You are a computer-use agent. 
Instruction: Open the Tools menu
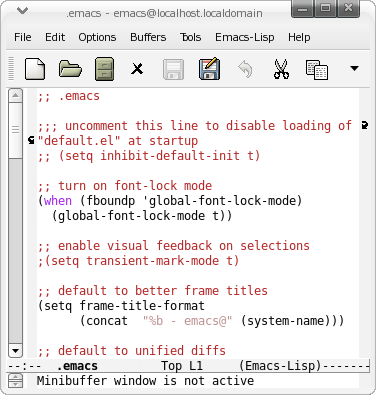(x=190, y=37)
